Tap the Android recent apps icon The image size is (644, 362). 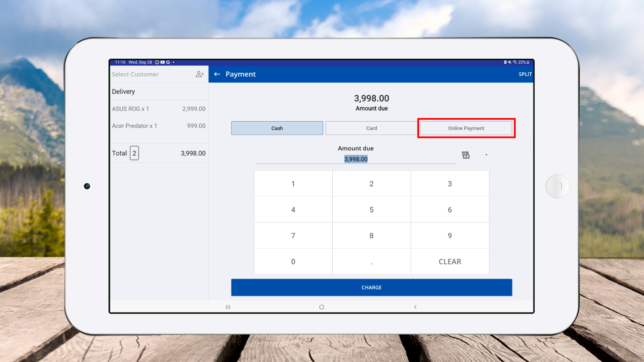tap(228, 307)
